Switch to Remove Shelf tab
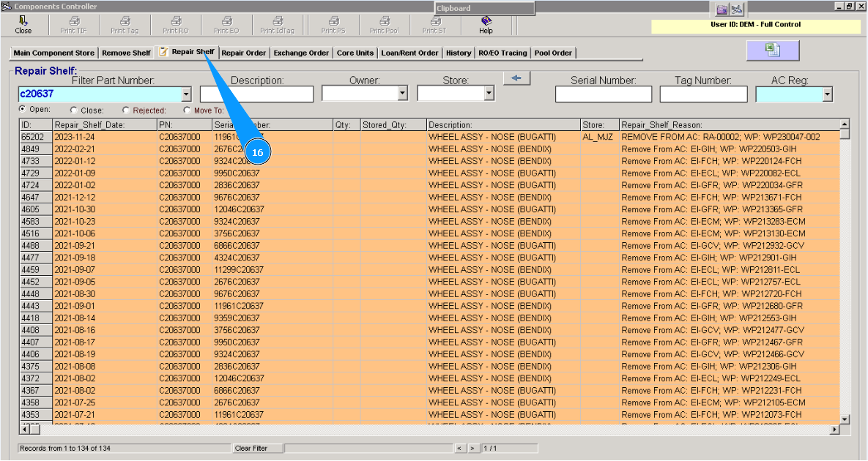Image resolution: width=868 pixels, height=461 pixels. (126, 53)
